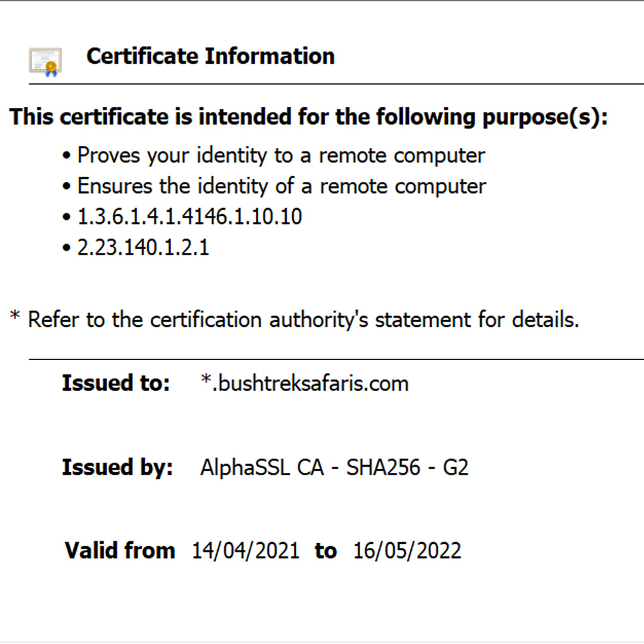Select 'Ensures the identity of a remote computer'
Screen dimensions: 644x644
click(281, 186)
